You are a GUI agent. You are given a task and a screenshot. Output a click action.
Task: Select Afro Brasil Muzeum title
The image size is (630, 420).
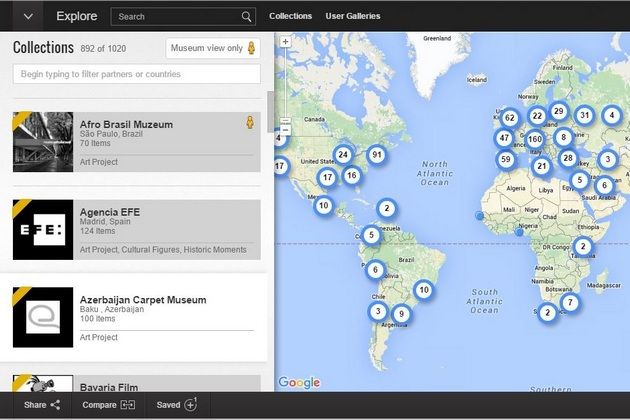pyautogui.click(x=126, y=125)
